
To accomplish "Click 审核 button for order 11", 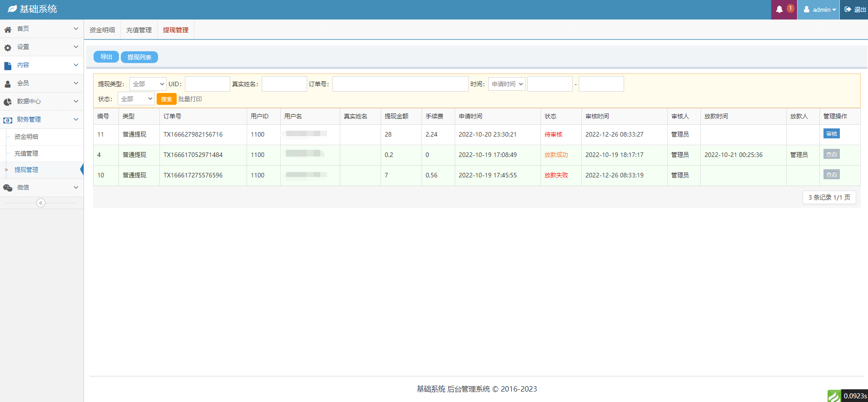I will pyautogui.click(x=831, y=134).
